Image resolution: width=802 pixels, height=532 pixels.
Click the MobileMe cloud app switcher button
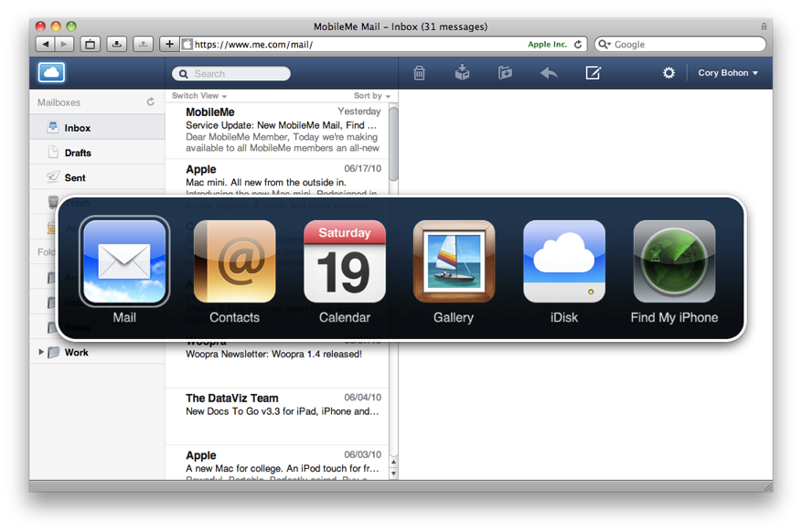51,72
